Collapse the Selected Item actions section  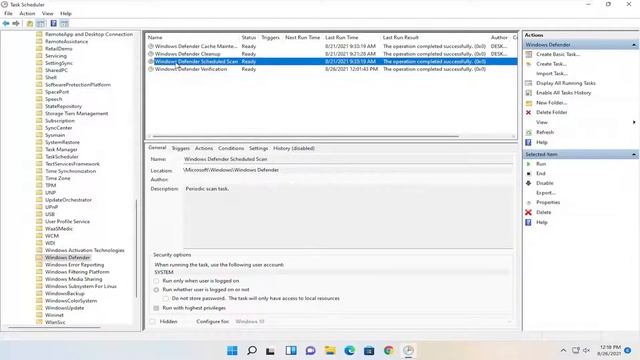tap(634, 154)
